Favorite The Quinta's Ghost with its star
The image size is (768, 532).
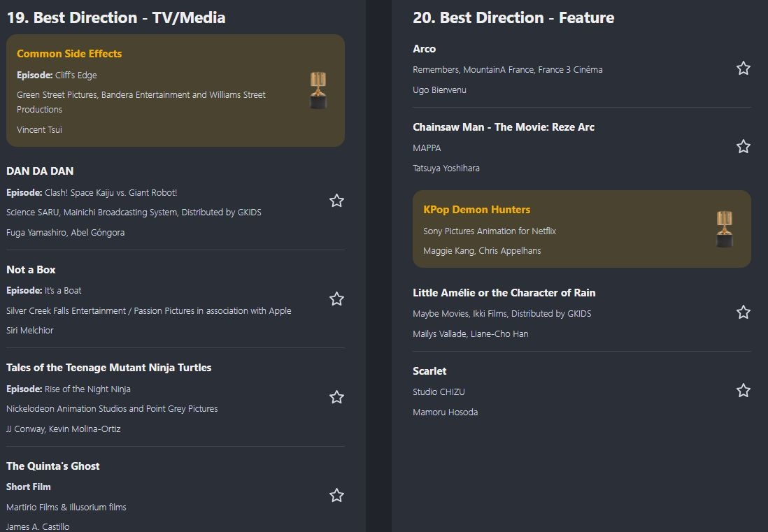point(336,496)
